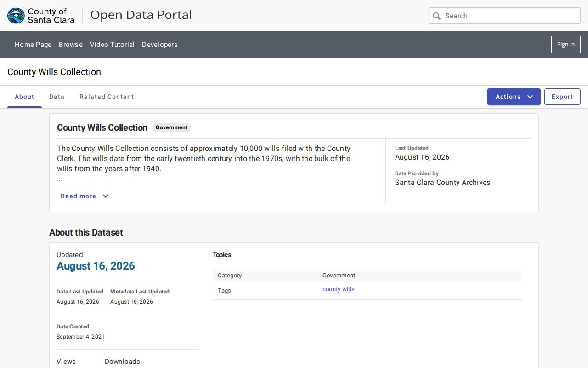
Task: Select the About this Dataset heading
Action: point(86,232)
